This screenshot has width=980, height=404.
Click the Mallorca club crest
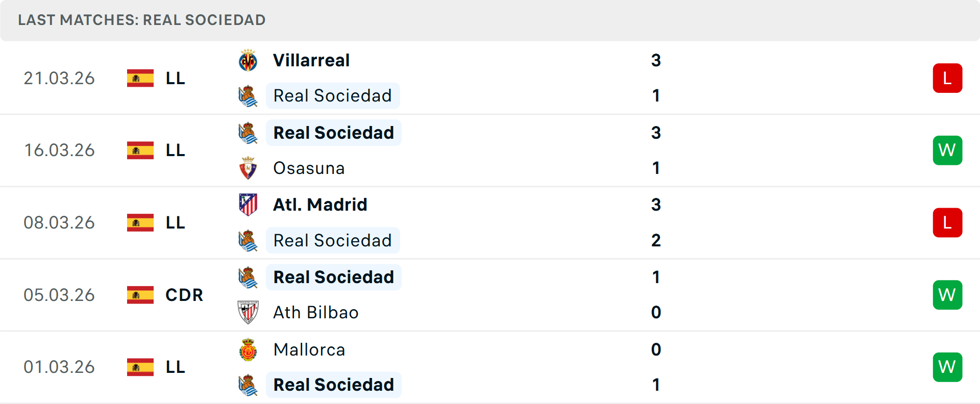tap(248, 349)
